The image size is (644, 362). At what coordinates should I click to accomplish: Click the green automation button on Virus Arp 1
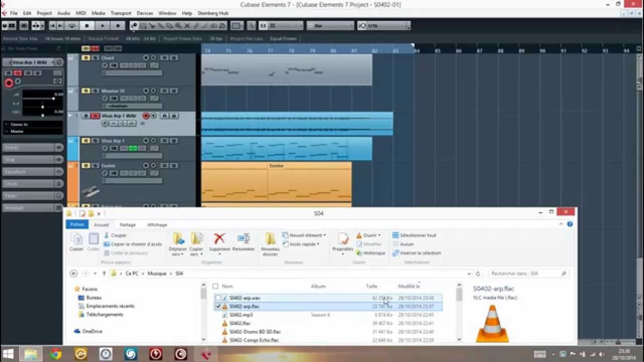(x=133, y=148)
